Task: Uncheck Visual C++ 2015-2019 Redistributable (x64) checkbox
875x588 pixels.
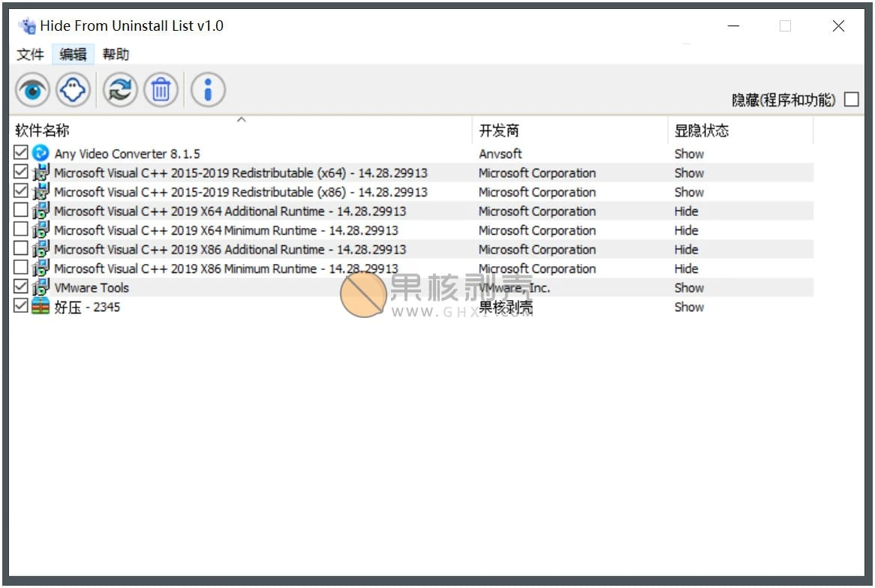Action: [21, 171]
